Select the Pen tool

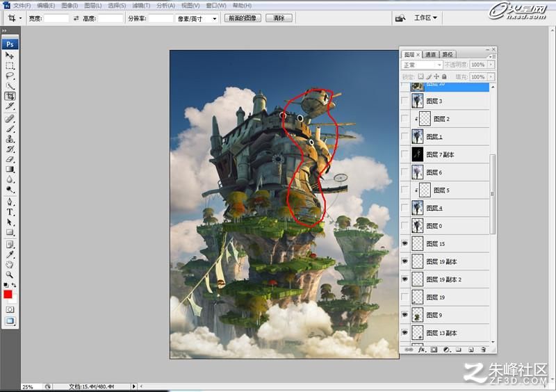10,202
